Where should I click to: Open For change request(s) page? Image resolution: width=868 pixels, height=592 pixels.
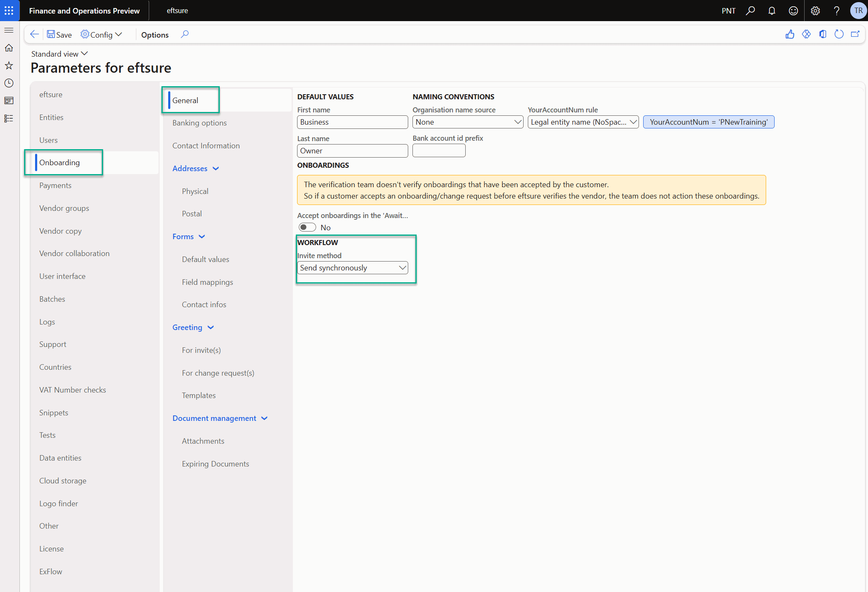tap(218, 373)
